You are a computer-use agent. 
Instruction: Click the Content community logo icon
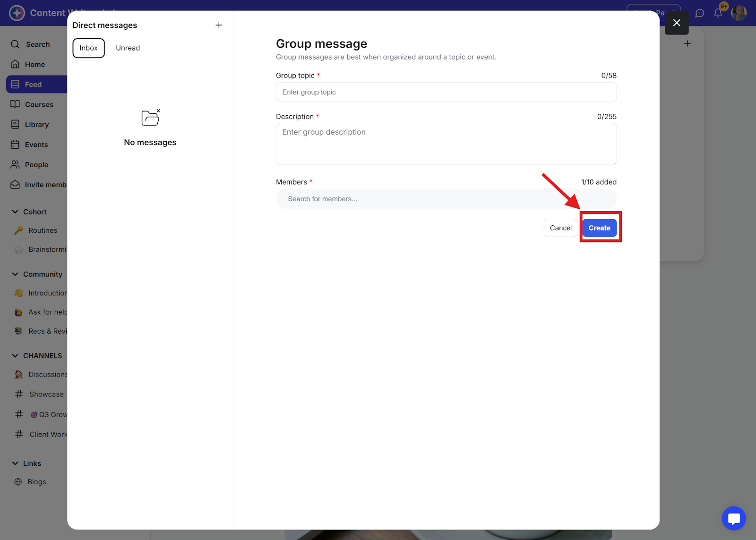click(17, 13)
